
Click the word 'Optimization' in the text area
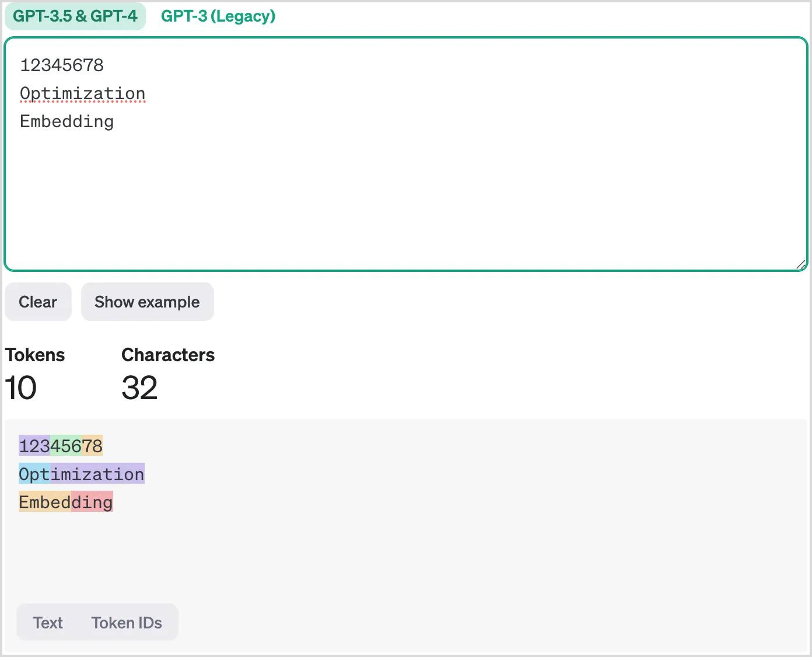point(82,93)
